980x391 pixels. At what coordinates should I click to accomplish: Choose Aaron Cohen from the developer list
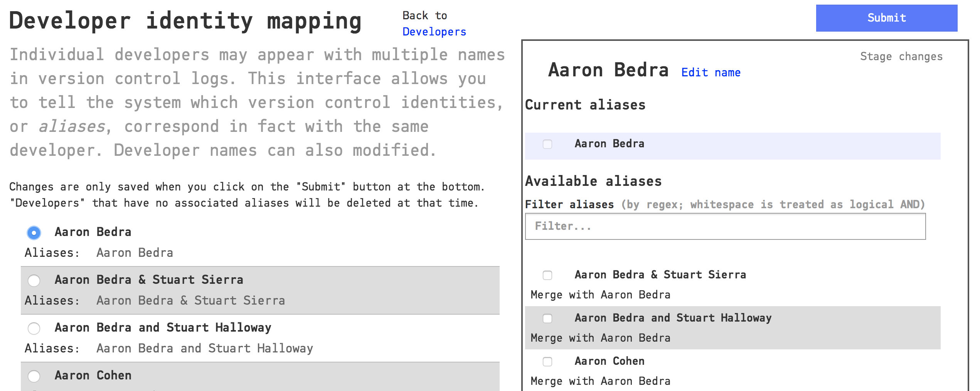tap(34, 377)
